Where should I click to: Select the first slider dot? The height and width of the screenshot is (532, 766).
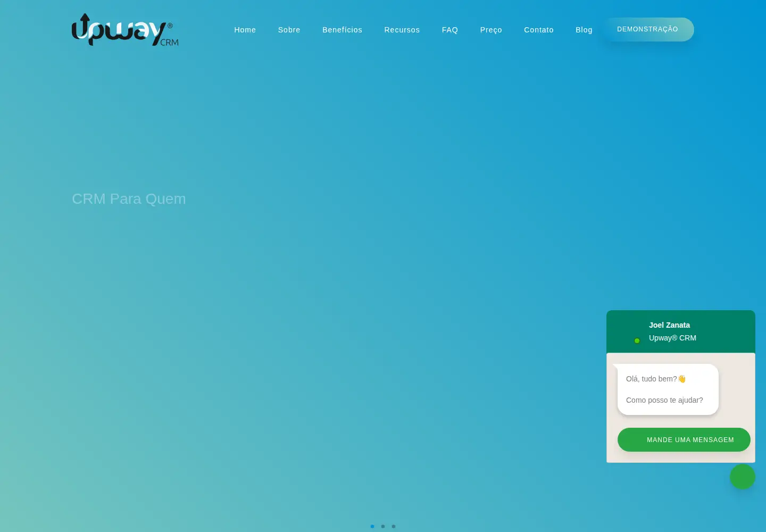click(372, 526)
